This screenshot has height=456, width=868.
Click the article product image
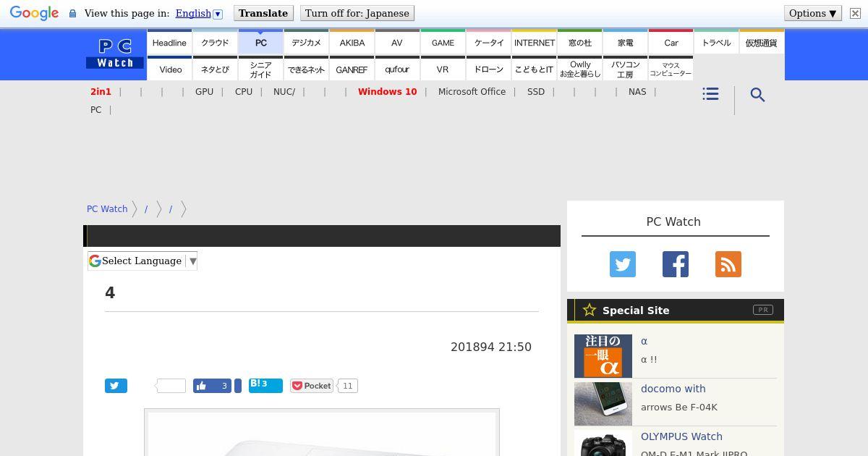click(322, 433)
